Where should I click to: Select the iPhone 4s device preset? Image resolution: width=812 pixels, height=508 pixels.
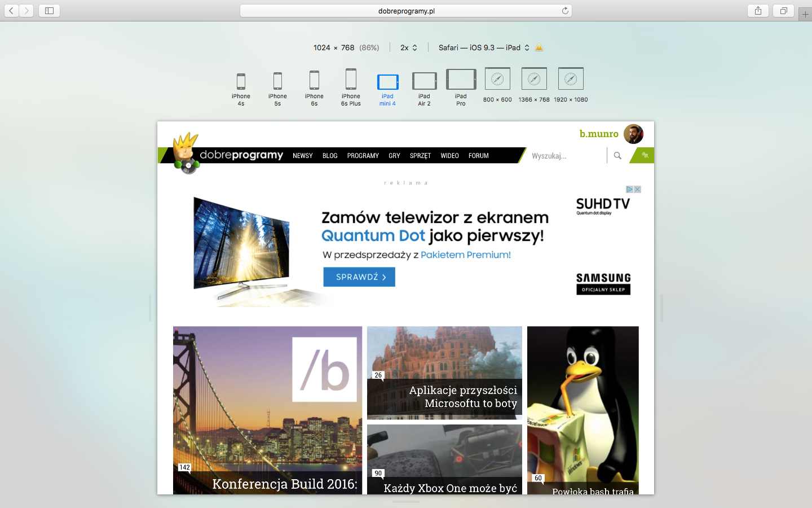pos(241,89)
